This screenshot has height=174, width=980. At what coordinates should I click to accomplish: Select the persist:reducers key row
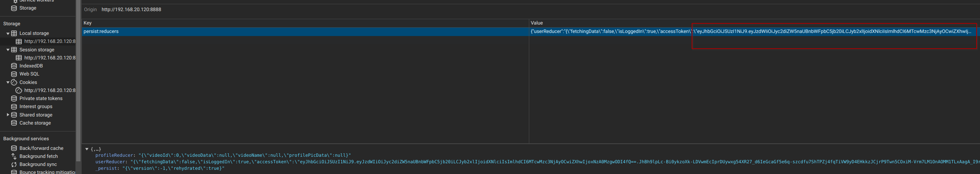[101, 31]
